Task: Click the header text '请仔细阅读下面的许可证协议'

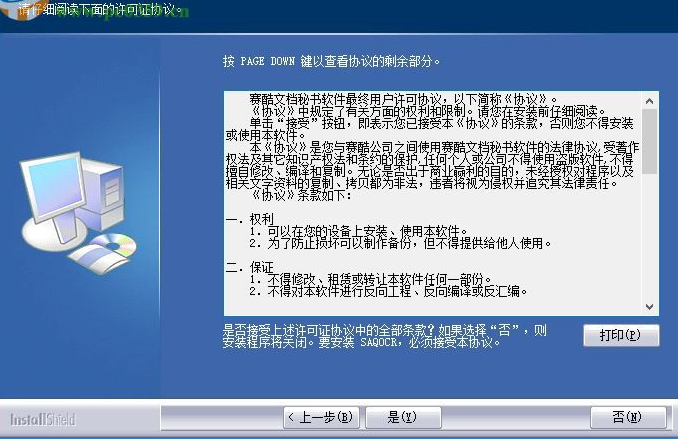Action: coord(100,10)
